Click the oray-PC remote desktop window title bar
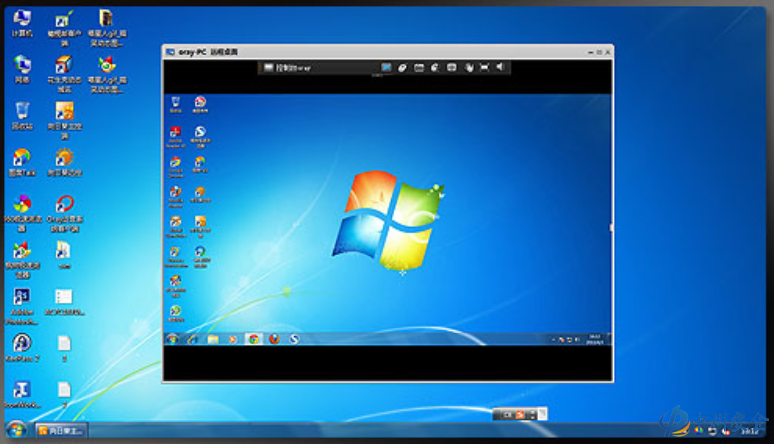This screenshot has width=774, height=444. [x=387, y=52]
